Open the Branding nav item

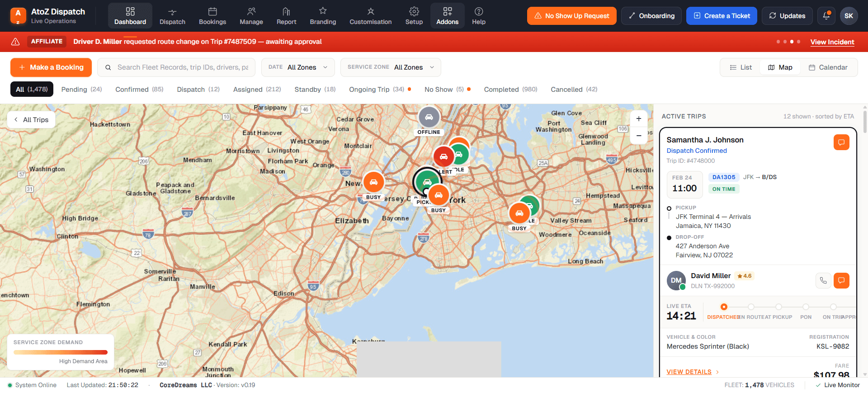(323, 16)
